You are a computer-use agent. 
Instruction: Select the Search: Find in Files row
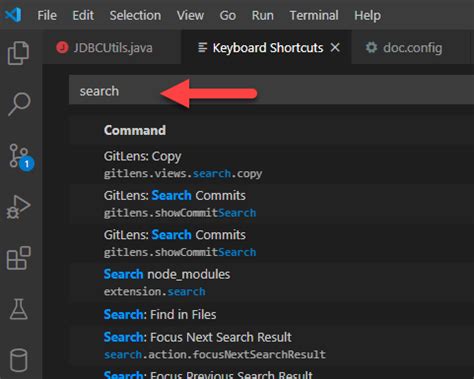[x=271, y=314]
